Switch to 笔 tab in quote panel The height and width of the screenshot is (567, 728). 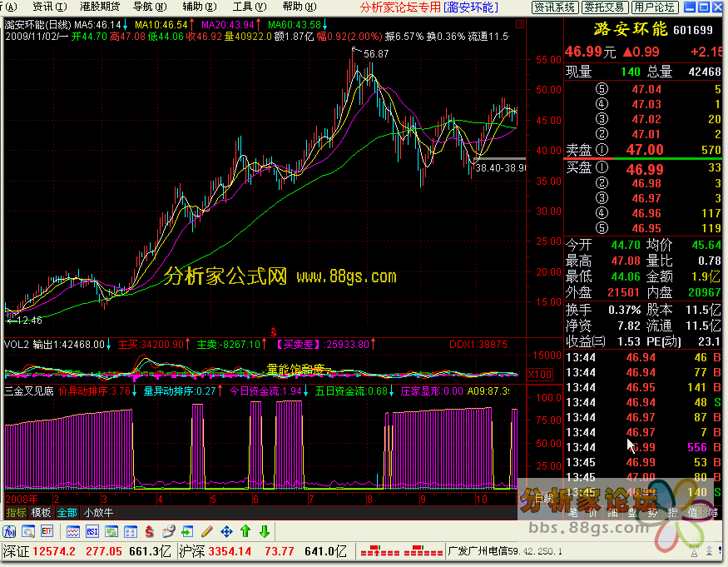tap(573, 513)
